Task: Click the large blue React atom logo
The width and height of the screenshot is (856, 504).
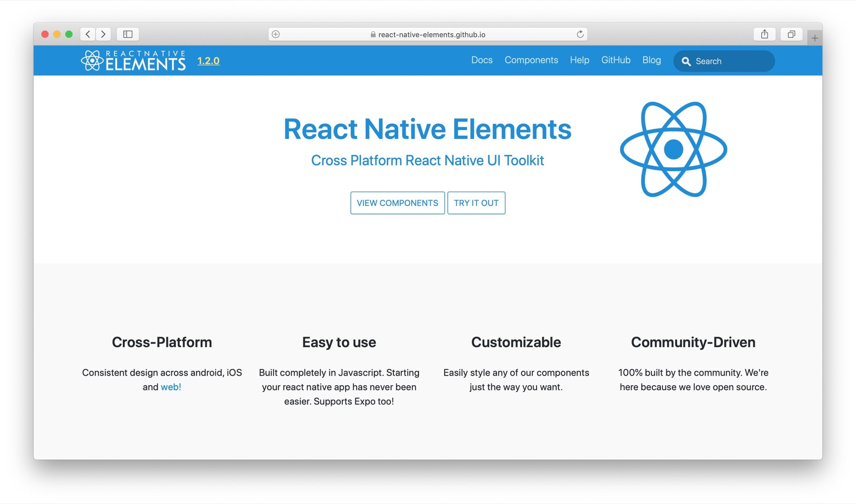Action: pyautogui.click(x=673, y=149)
